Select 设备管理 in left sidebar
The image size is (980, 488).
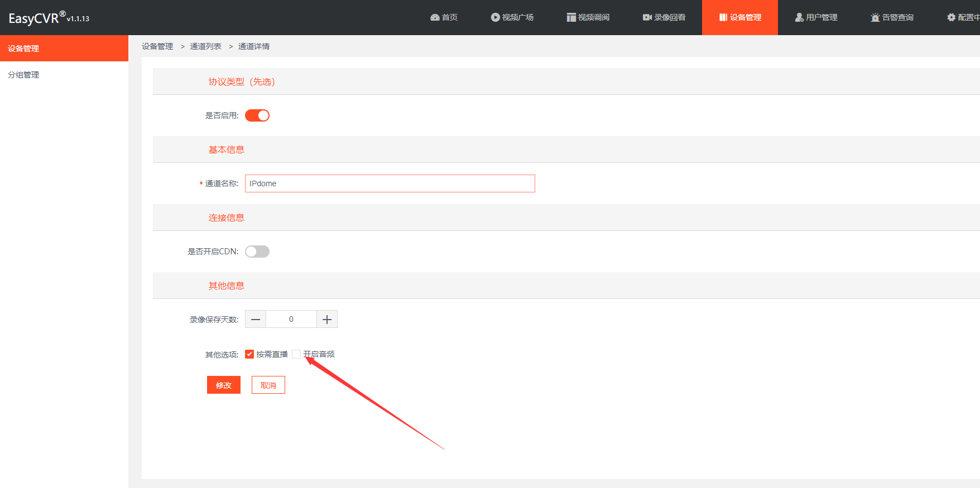pyautogui.click(x=64, y=49)
